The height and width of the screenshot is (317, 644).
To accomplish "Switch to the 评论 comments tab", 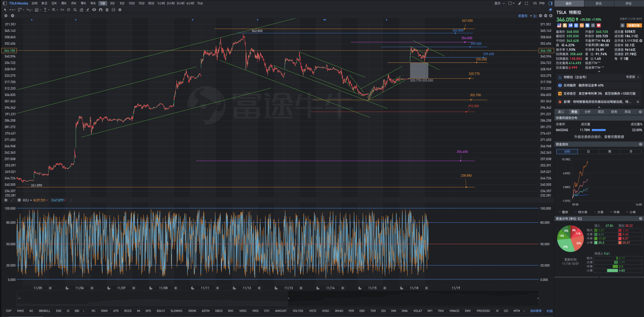I will point(629,3).
